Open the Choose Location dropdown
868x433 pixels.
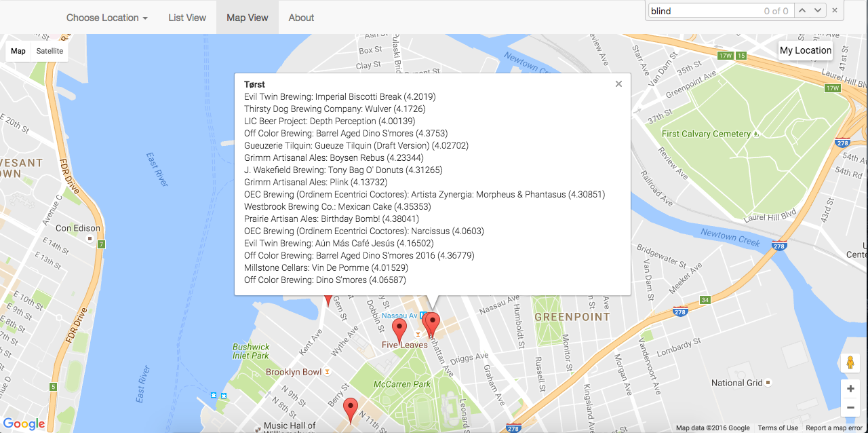pos(106,18)
